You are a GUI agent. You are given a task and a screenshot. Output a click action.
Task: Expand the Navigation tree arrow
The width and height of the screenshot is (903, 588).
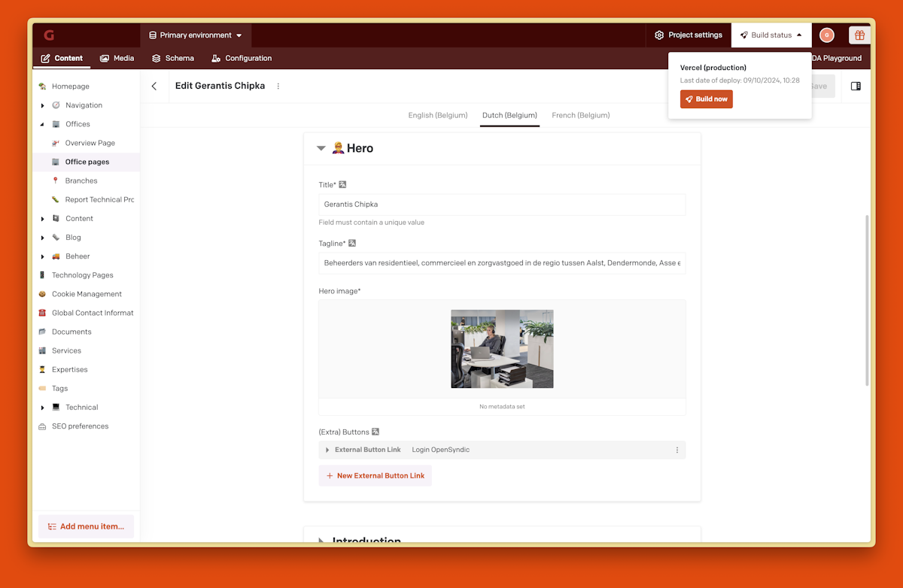click(x=42, y=105)
